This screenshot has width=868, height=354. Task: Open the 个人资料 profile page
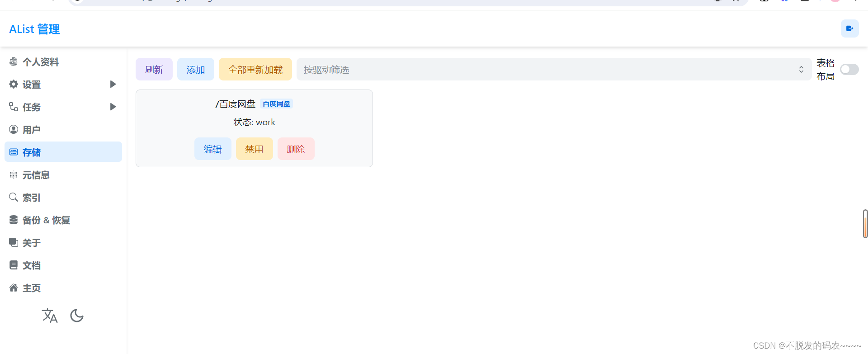(63, 62)
